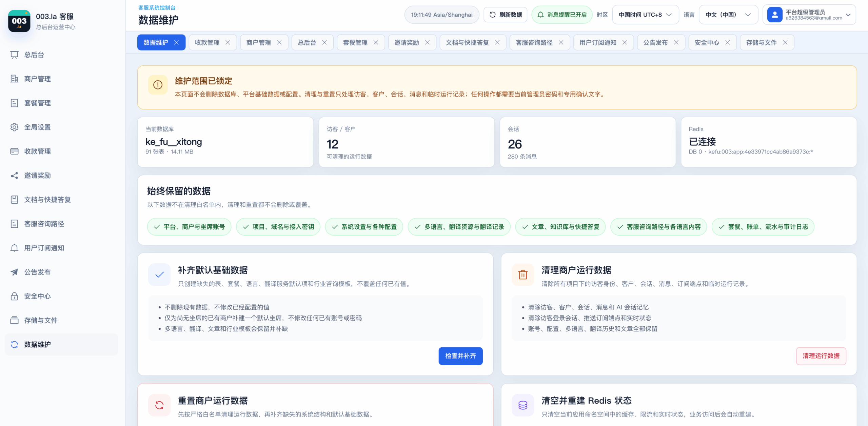
Task: Close the 套餐管理 tab
Action: [x=376, y=42]
